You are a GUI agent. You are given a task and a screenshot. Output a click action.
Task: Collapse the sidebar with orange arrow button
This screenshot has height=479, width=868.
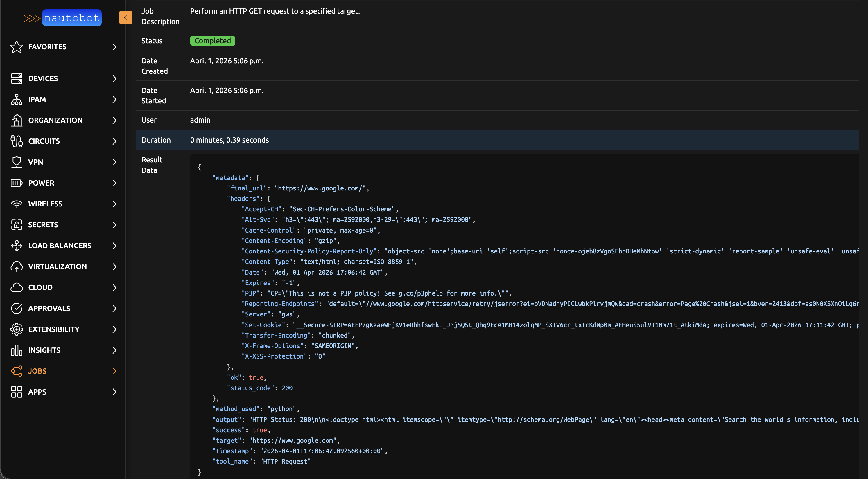point(125,17)
